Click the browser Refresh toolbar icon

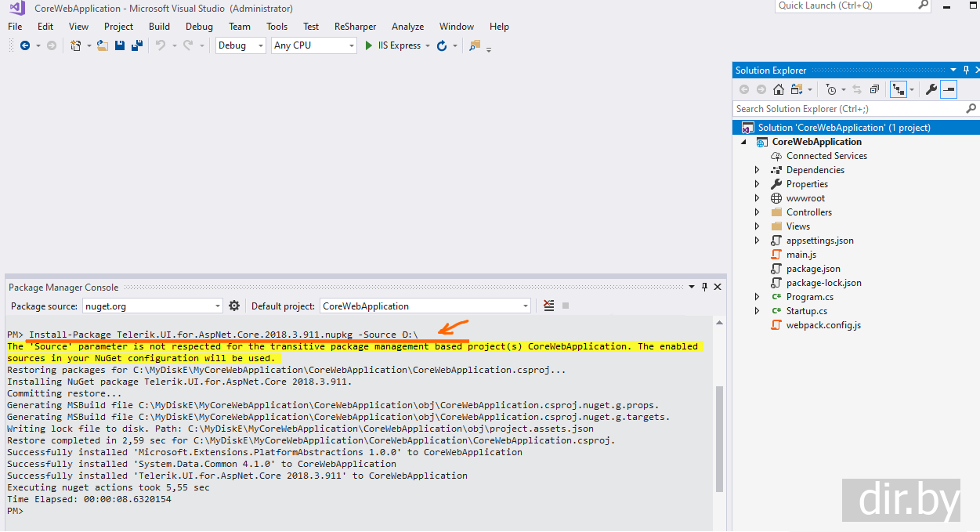coord(442,45)
